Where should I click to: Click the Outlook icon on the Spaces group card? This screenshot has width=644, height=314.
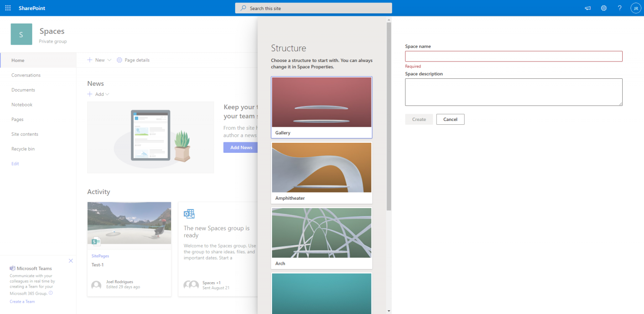(189, 214)
